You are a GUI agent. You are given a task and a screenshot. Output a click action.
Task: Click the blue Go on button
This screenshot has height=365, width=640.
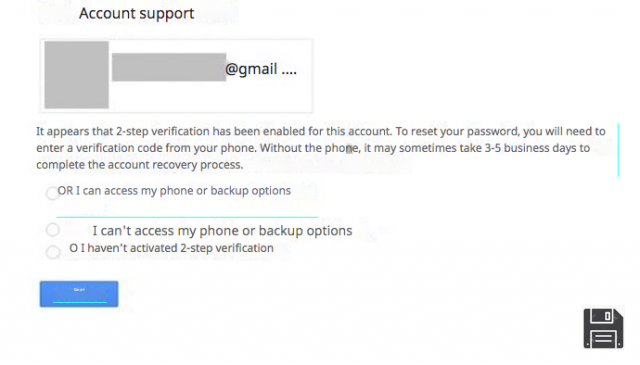click(79, 294)
